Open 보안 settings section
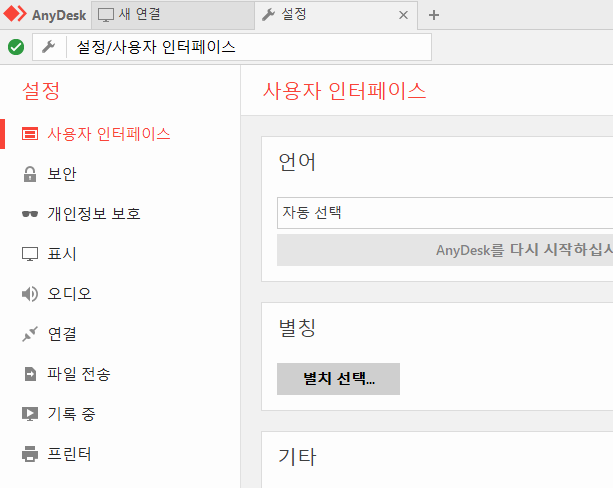This screenshot has height=488, width=613. pyautogui.click(x=120, y=174)
